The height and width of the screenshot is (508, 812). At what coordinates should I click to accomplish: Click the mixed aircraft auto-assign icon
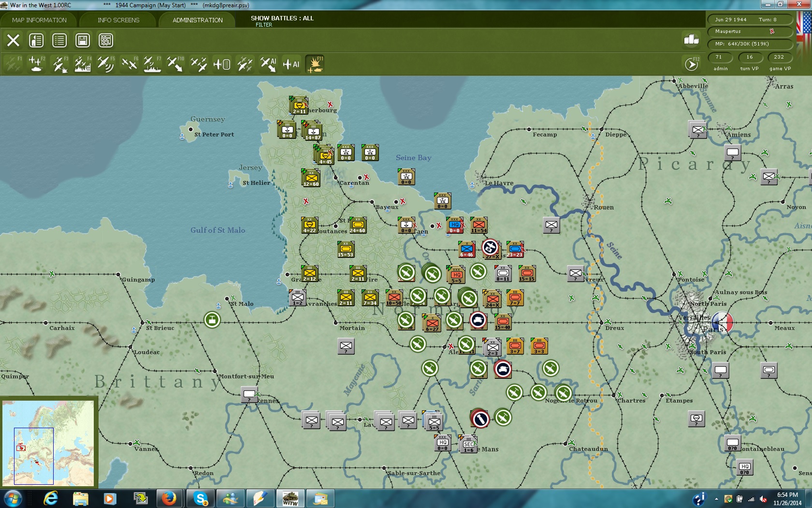(x=245, y=64)
